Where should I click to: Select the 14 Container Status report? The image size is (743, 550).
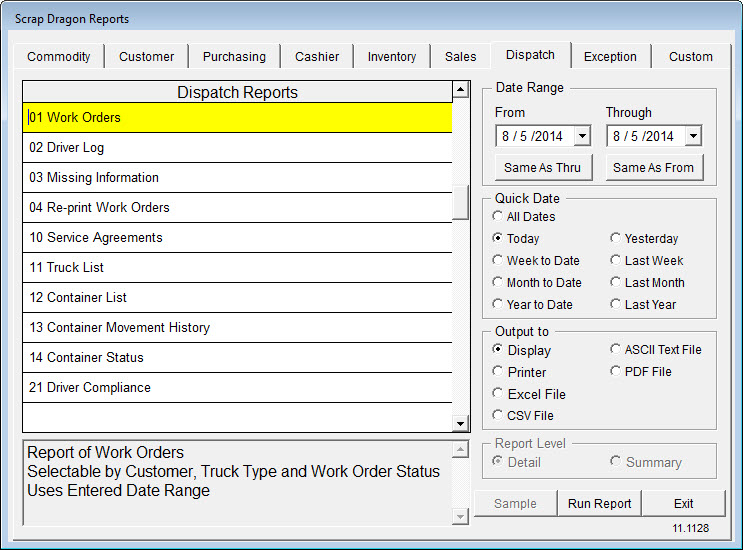click(237, 357)
